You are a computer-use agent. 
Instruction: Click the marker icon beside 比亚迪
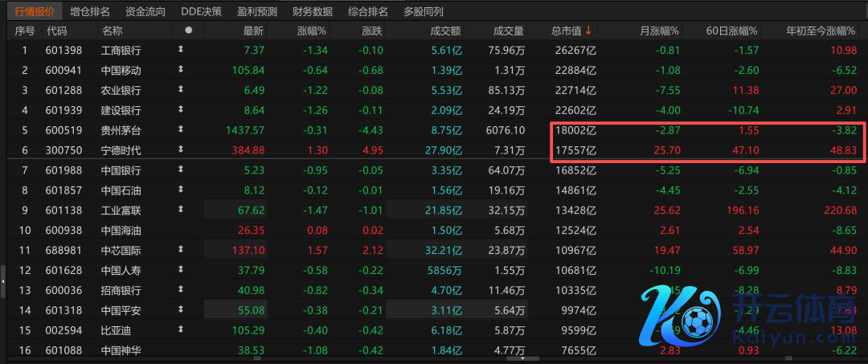click(x=181, y=329)
